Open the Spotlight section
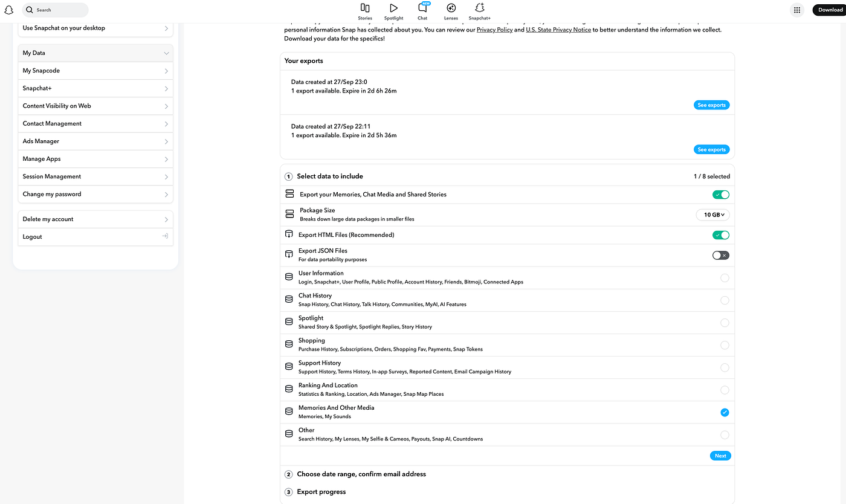The image size is (846, 504). click(393, 11)
